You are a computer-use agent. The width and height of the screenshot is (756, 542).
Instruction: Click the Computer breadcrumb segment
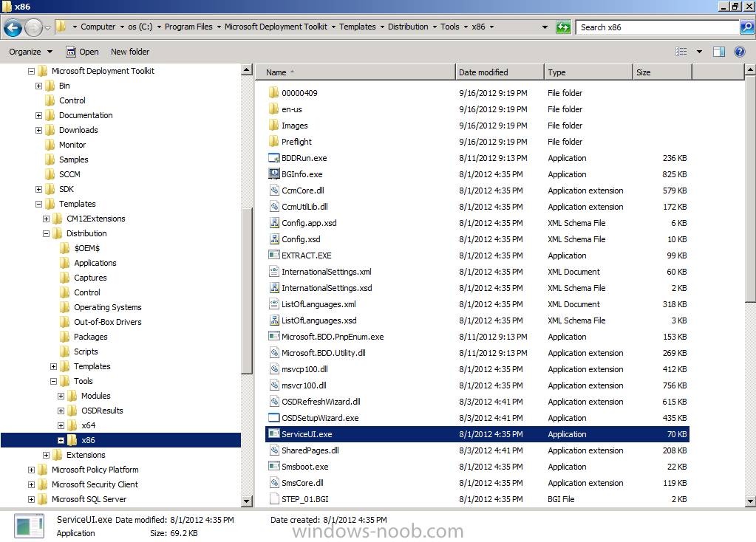[x=98, y=27]
